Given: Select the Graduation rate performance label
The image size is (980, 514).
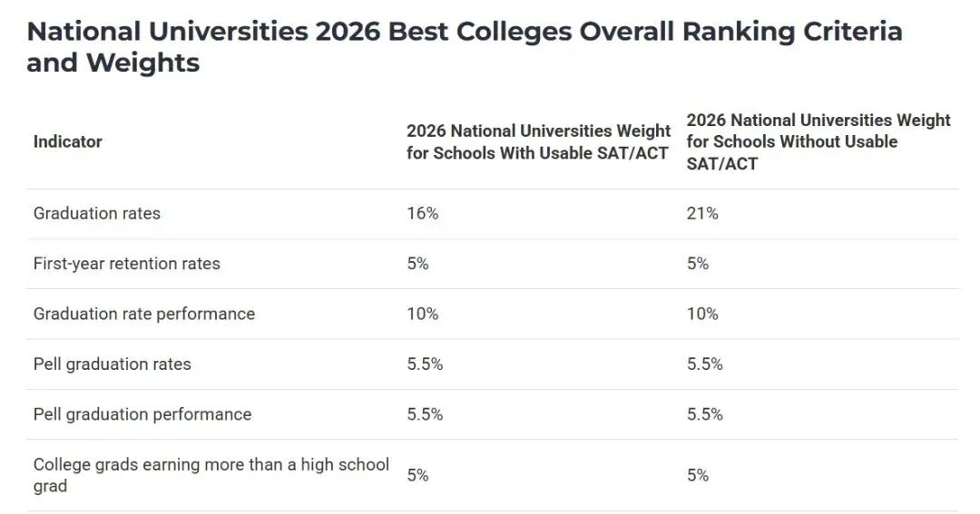Looking at the screenshot, I should (x=144, y=314).
